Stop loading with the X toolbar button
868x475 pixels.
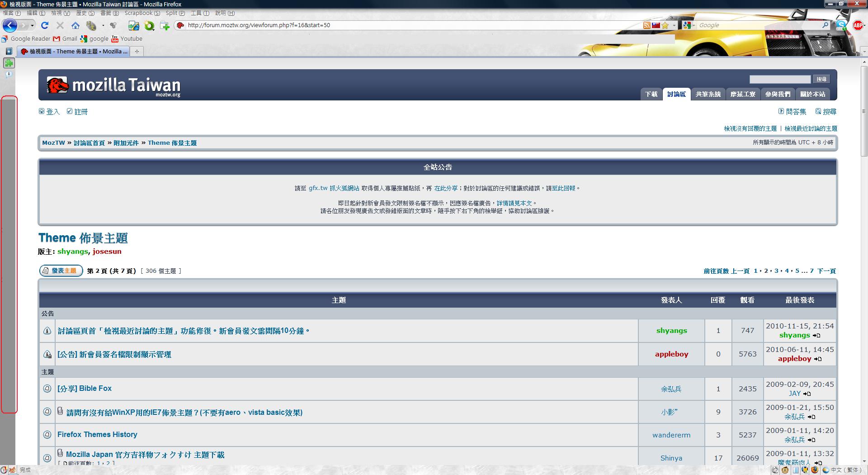60,25
